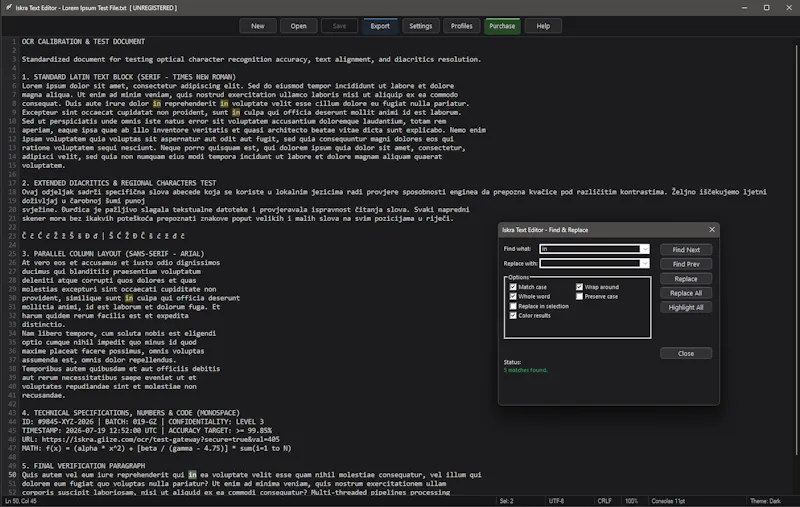Click heading '5. FINAL VERIFICATION PARAGRAPH'
The image size is (800, 507).
coord(83,466)
